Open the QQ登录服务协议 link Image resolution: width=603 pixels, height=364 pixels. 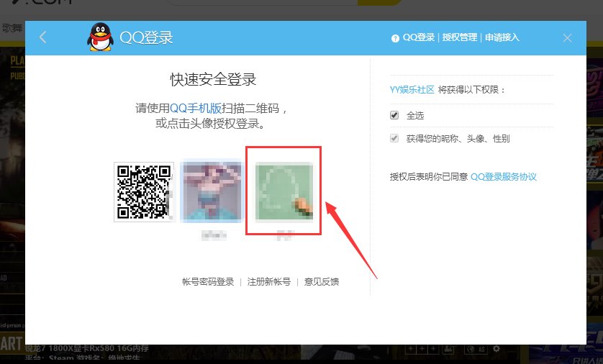point(504,176)
